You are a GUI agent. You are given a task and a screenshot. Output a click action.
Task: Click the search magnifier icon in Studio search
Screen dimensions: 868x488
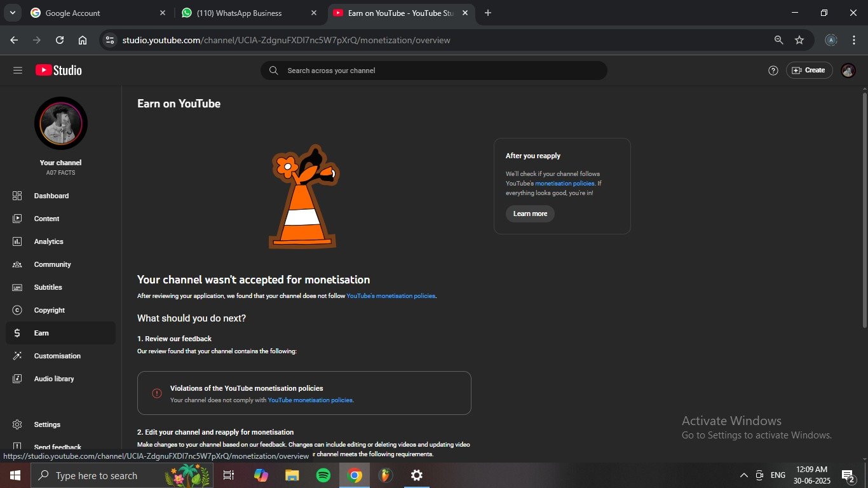pos(273,71)
